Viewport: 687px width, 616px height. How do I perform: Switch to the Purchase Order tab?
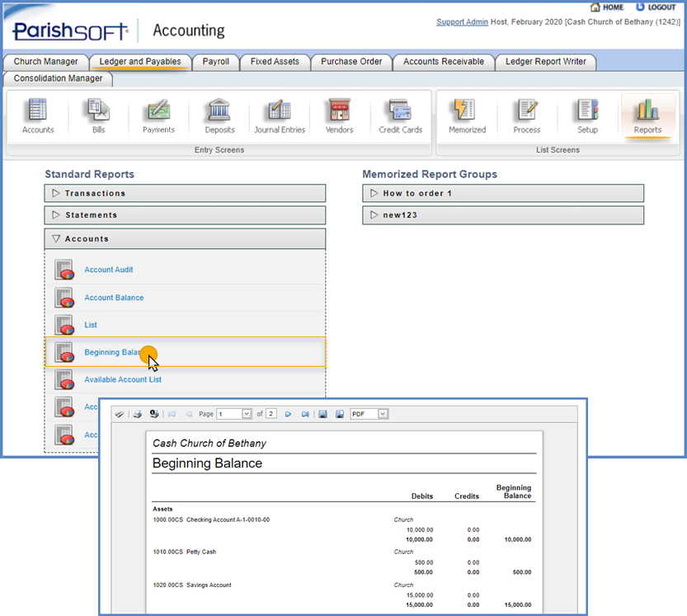point(351,62)
